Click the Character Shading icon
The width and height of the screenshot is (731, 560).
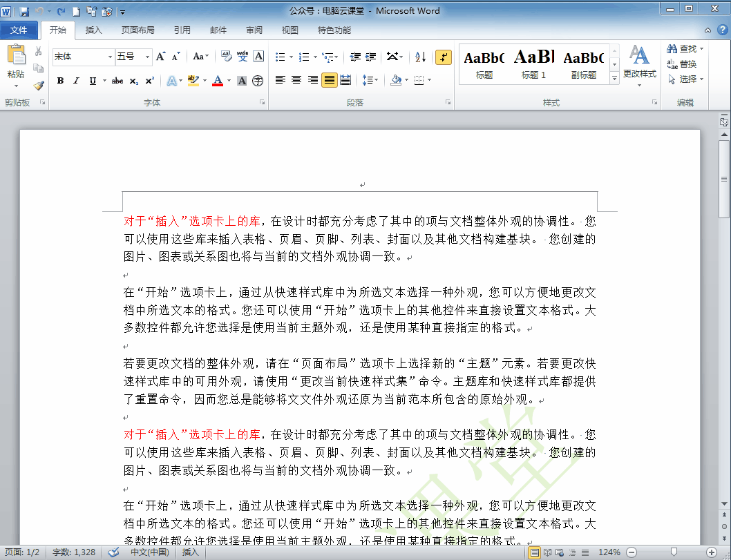tap(242, 81)
